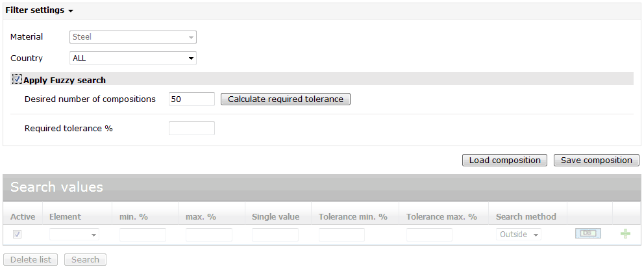Focus the Desired number of compositions field

[192, 99]
